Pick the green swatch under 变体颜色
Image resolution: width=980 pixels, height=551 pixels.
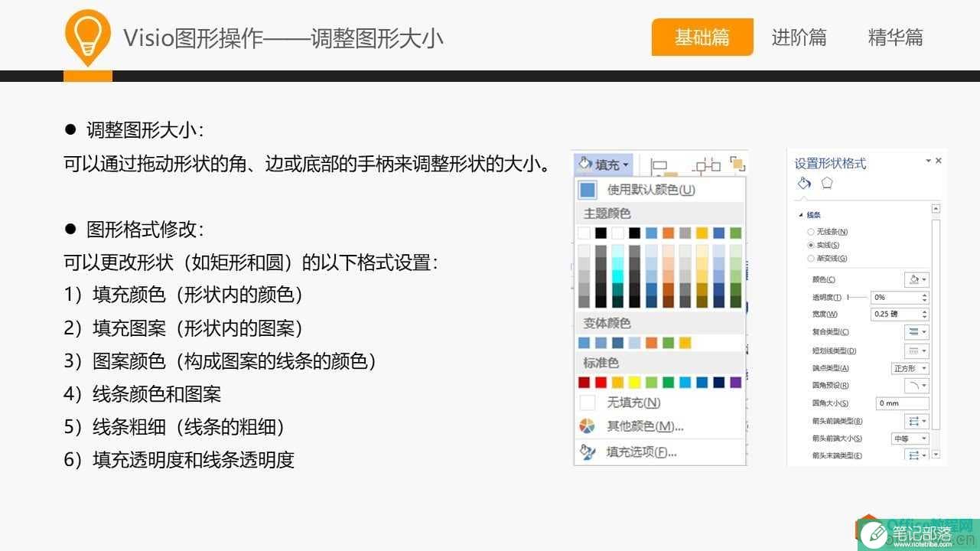(668, 343)
